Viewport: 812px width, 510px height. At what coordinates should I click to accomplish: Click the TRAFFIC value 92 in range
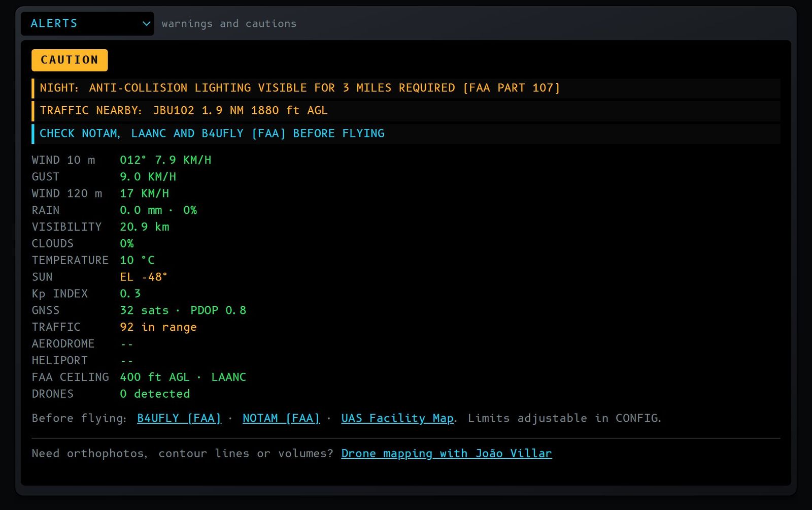158,327
